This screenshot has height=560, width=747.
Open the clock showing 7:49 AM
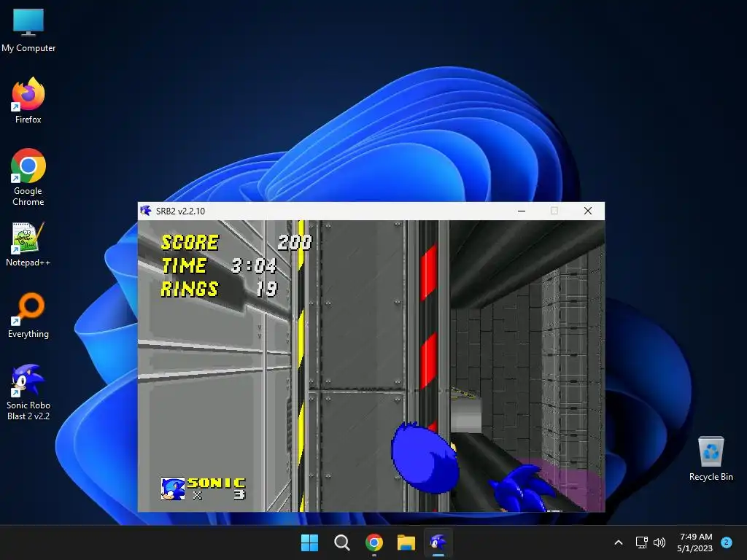point(695,542)
